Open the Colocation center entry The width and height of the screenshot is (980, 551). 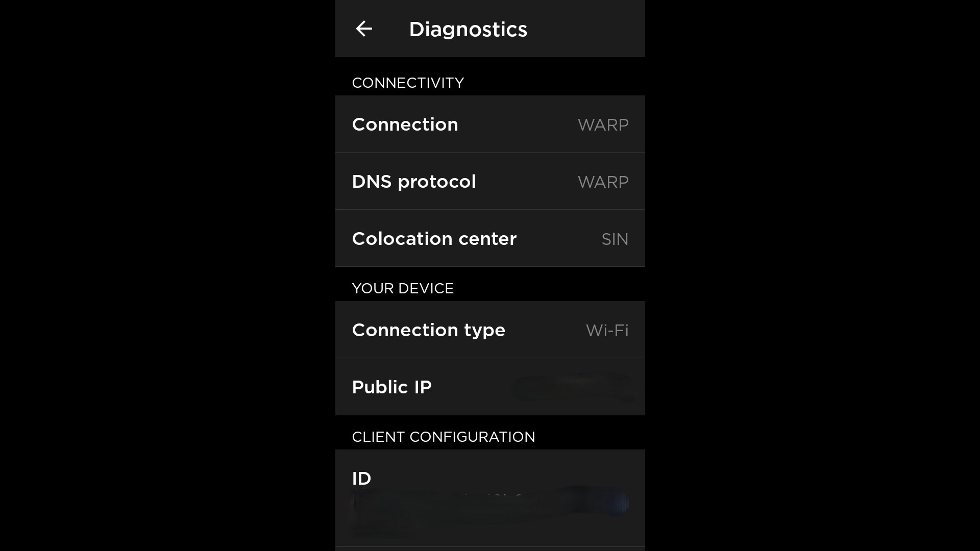(434, 239)
